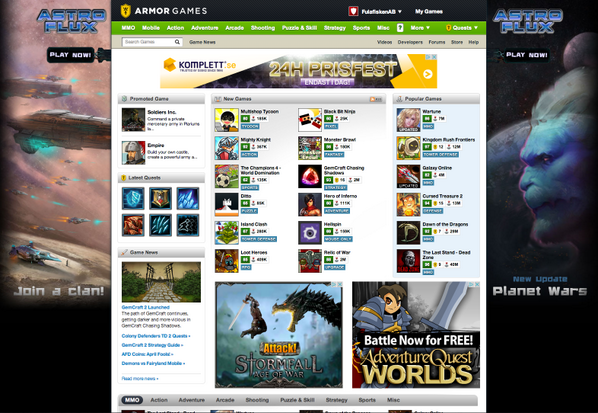Switch to the Shooting tab at bottom

coord(257,400)
